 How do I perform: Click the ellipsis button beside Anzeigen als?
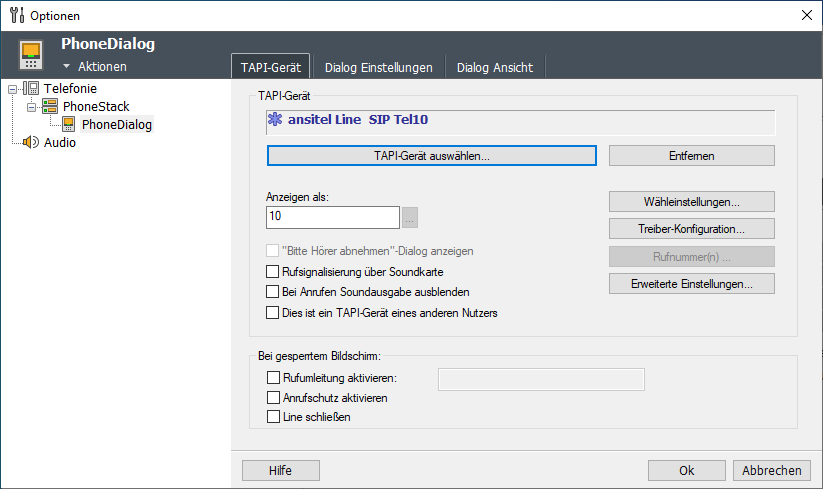(x=410, y=217)
